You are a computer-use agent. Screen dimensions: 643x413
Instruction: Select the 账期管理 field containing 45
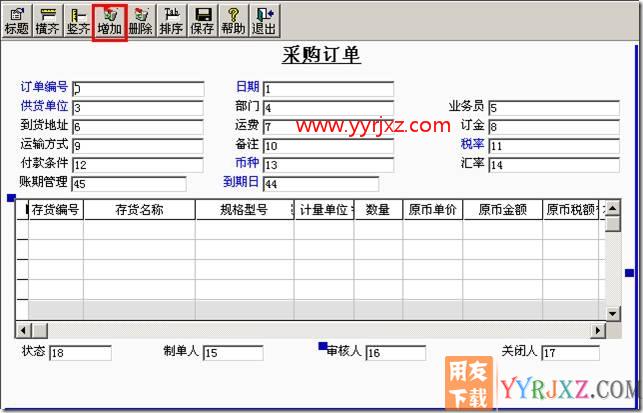[x=129, y=184]
